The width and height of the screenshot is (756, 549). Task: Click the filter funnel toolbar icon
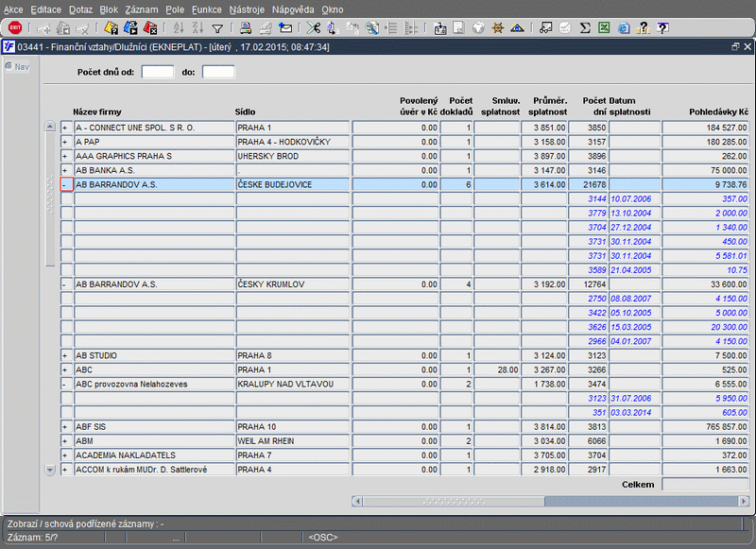pos(217,28)
